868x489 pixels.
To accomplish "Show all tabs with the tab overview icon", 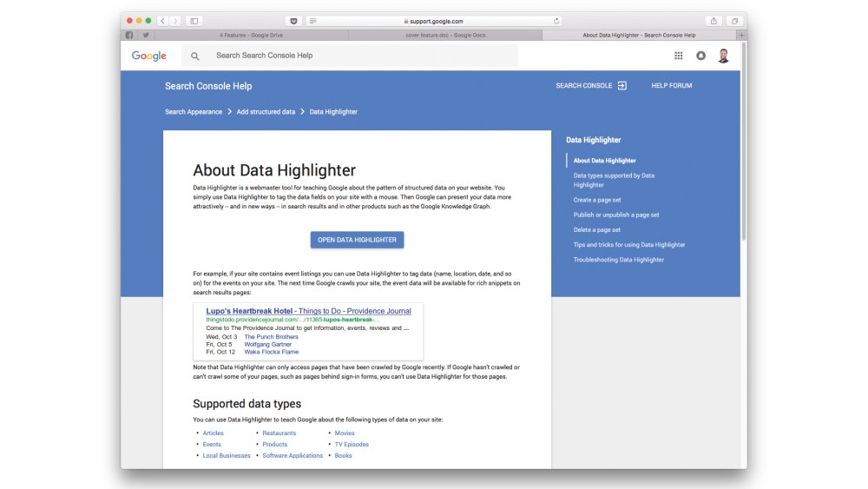I will 734,21.
